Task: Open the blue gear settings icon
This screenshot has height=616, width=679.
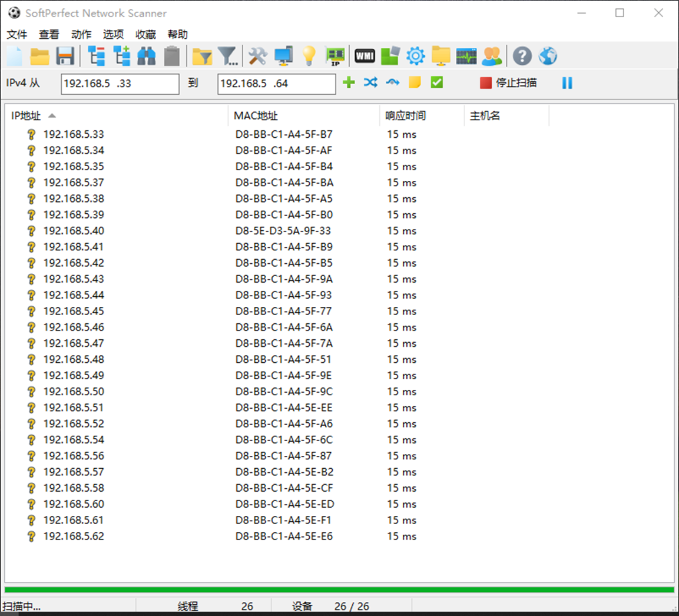Action: (416, 56)
